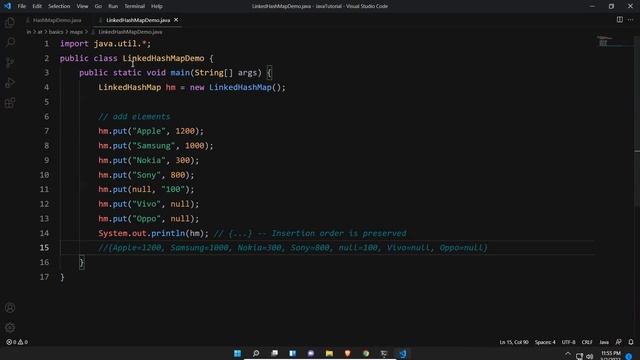Open Brave browser from taskbar
This screenshot has width=640, height=360.
coord(347,353)
